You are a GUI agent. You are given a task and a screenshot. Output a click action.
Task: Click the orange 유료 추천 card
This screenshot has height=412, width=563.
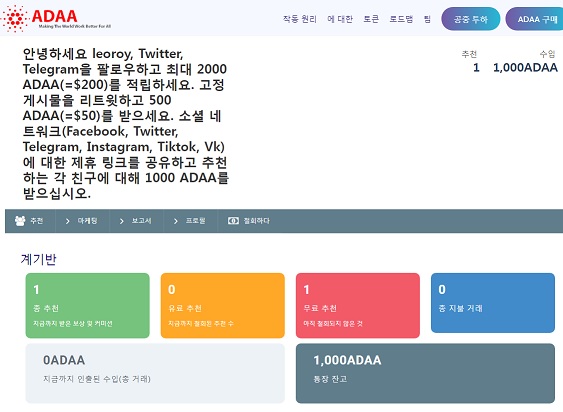pos(223,305)
